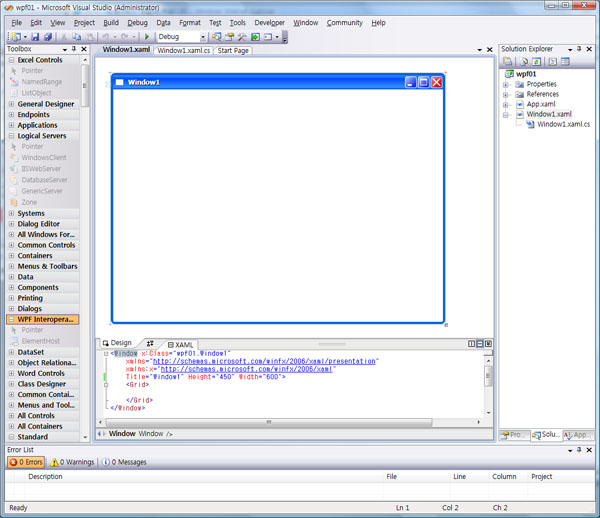600x518 pixels.
Task: Select Window1.xaml.cs in Solution Explorer
Action: [563, 124]
